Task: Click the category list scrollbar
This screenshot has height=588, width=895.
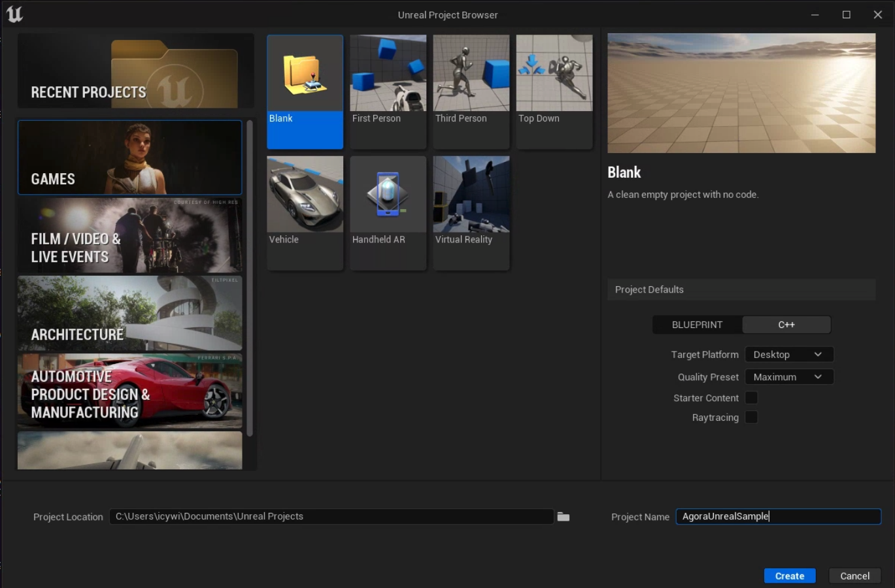Action: click(250, 278)
